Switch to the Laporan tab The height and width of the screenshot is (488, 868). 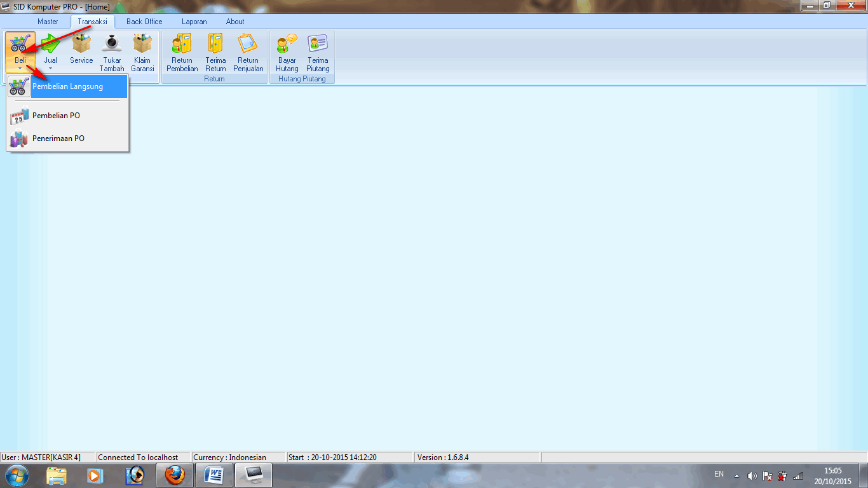click(x=194, y=22)
